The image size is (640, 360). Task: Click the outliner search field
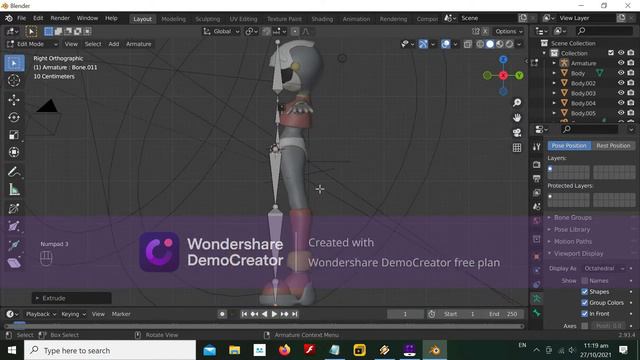pyautogui.click(x=604, y=31)
